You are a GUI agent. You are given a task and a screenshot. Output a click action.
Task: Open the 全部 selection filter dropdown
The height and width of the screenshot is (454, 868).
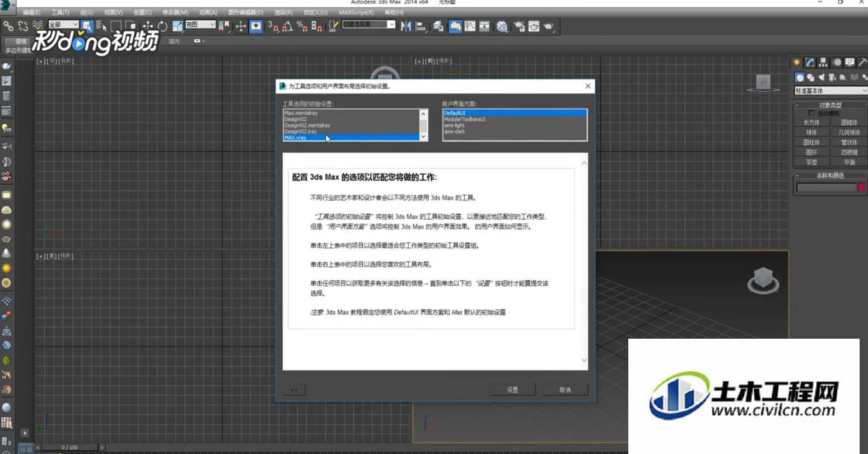coord(63,25)
